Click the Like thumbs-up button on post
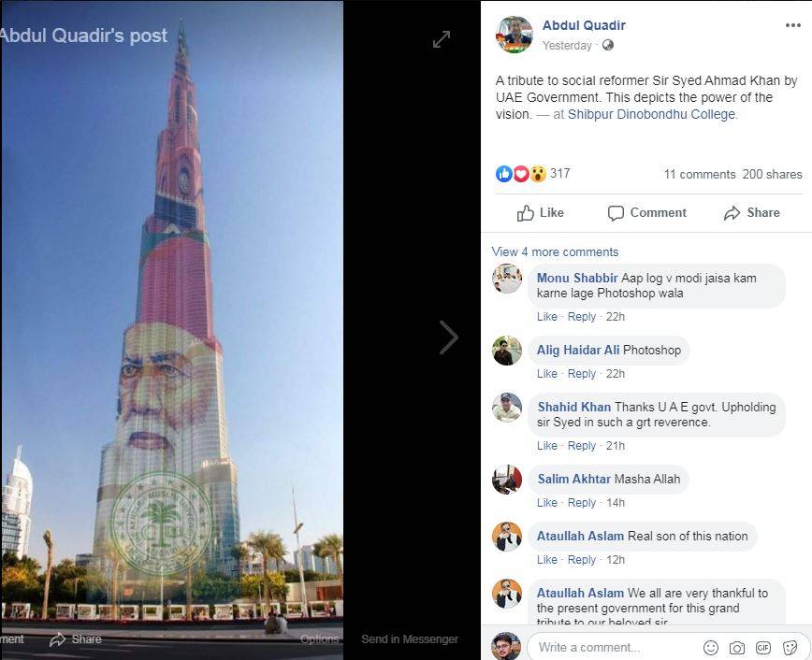This screenshot has height=660, width=812. coord(541,213)
